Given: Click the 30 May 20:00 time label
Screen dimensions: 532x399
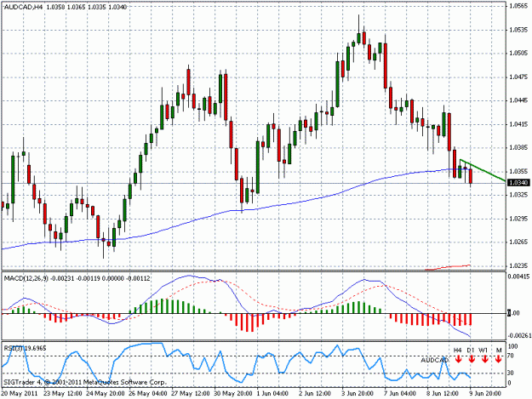Looking at the screenshot, I should pyautogui.click(x=232, y=394).
